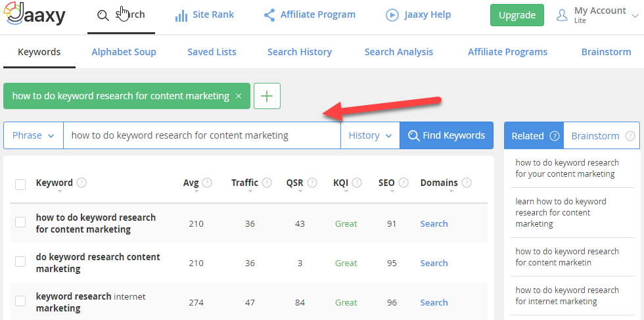Image resolution: width=644 pixels, height=320 pixels.
Task: Sort by Domains column header
Action: (439, 183)
